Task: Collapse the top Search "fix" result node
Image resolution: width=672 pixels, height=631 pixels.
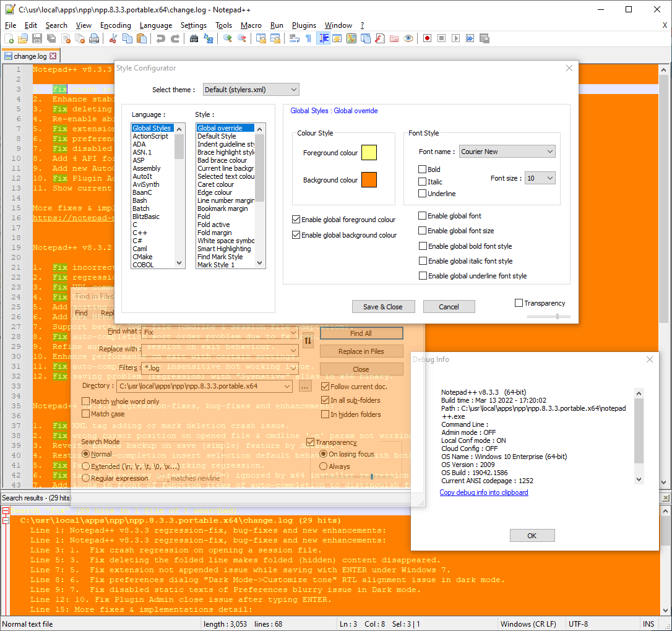Action: (x=6, y=510)
